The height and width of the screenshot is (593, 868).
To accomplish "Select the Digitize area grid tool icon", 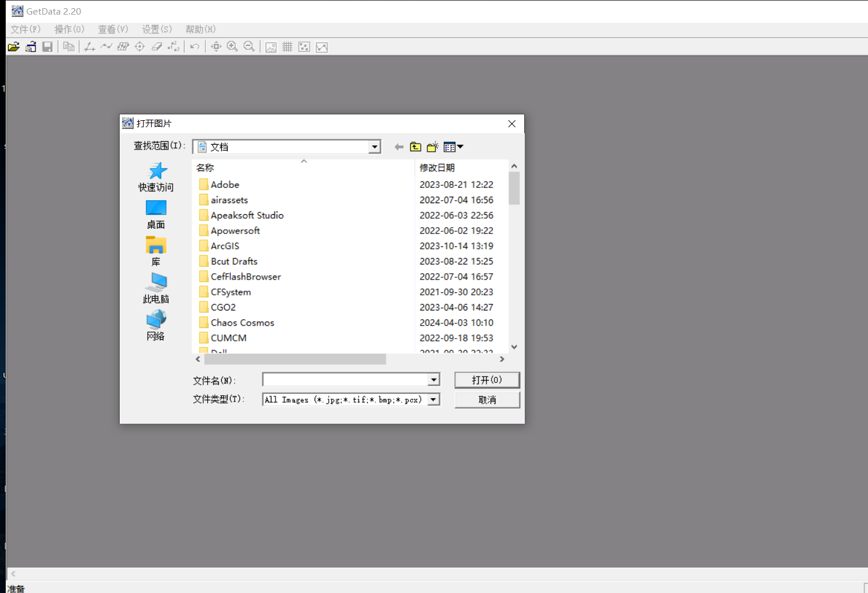I will pos(123,47).
